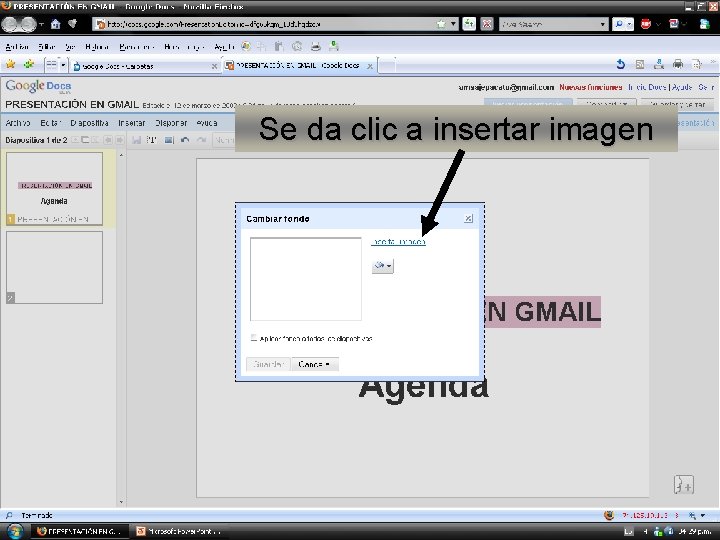
Task: Click the green reload icon beside address bar
Action: (469, 24)
